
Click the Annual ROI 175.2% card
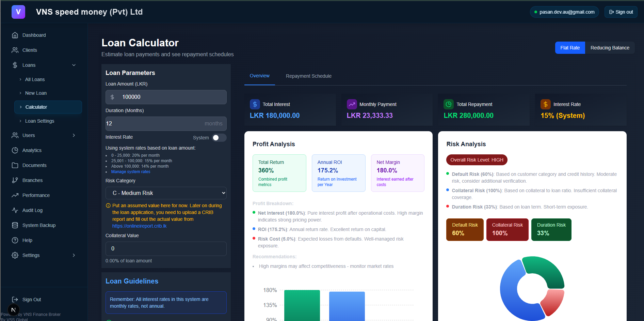pos(339,173)
